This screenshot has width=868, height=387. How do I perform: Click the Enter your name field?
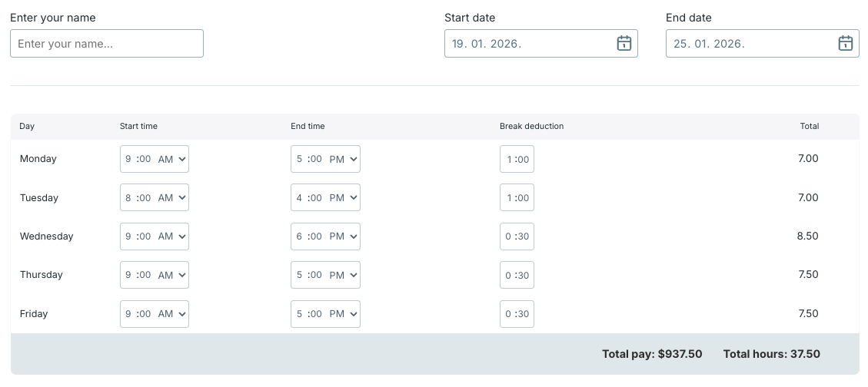click(x=107, y=44)
